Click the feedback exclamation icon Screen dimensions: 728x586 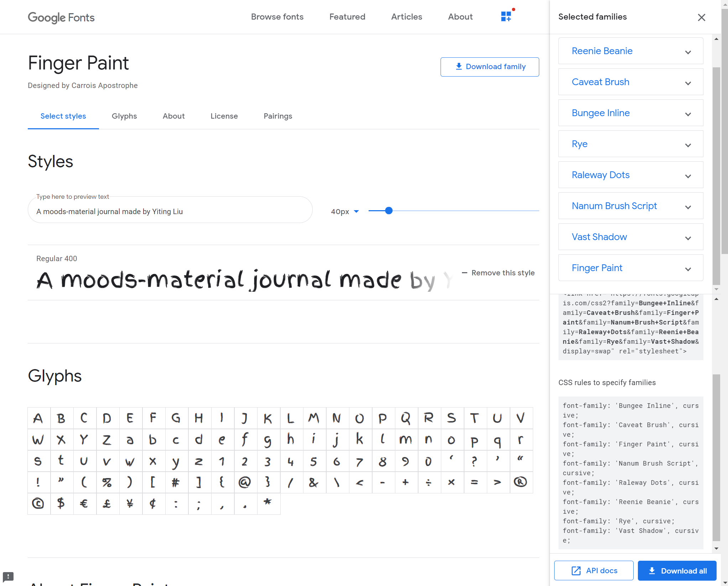[8, 576]
